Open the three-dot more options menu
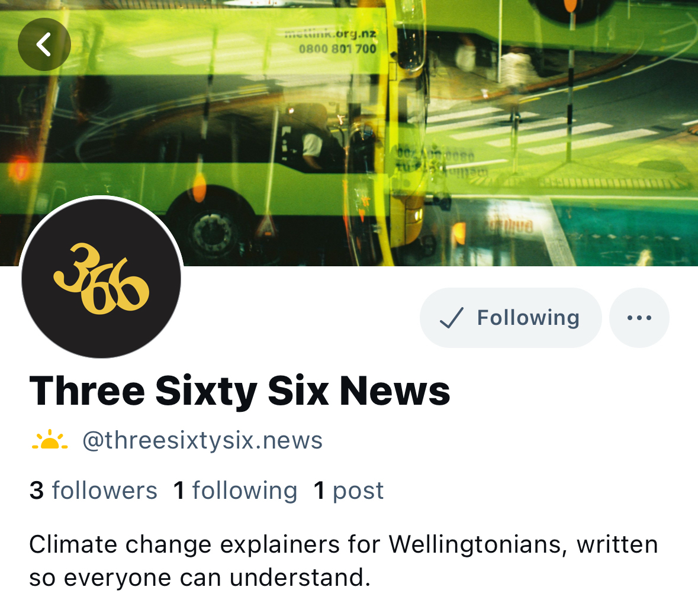This screenshot has height=616, width=698. coord(639,317)
